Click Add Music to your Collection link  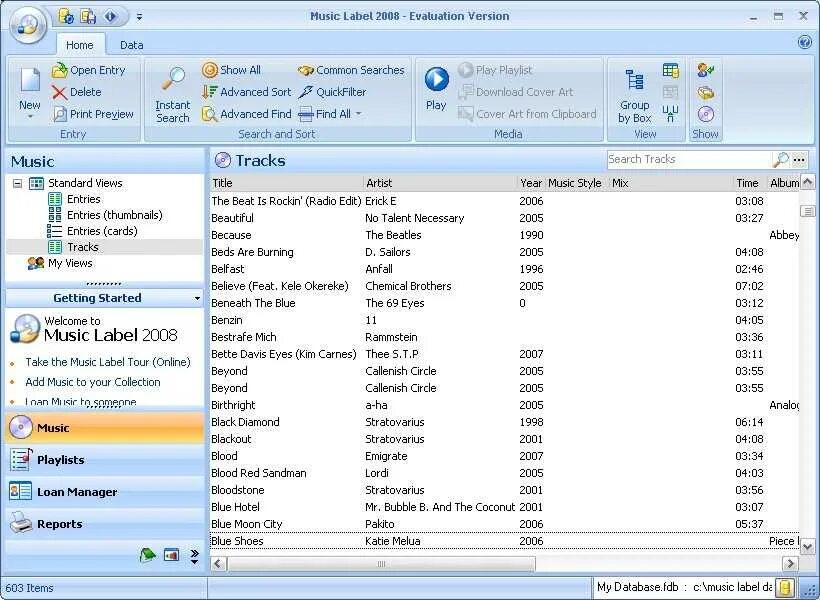point(93,382)
